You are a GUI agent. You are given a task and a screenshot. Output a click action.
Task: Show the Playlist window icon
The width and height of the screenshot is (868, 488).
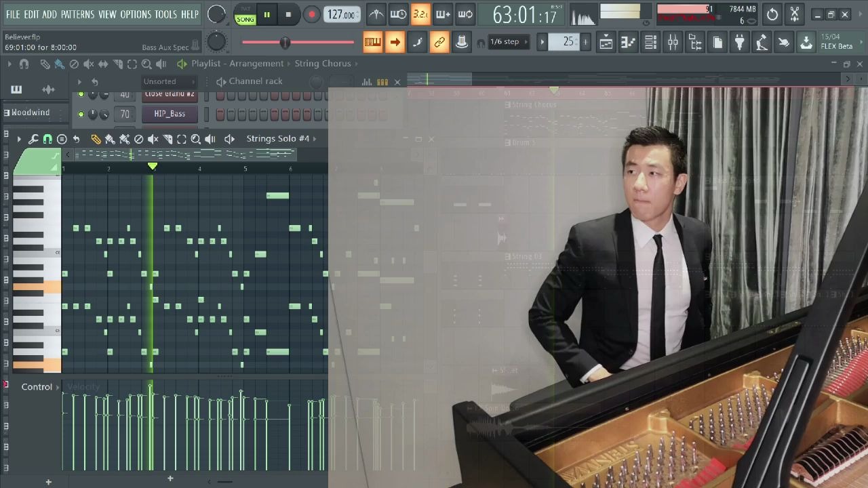606,43
